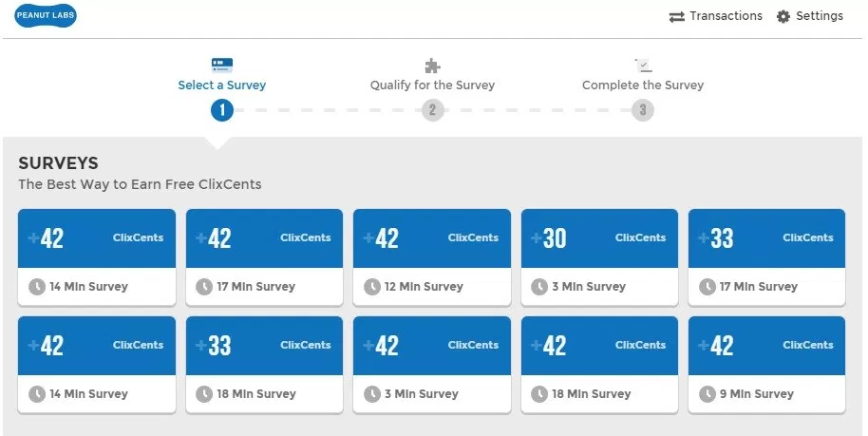Click the clock icon on the +42 17 Min card

point(204,287)
